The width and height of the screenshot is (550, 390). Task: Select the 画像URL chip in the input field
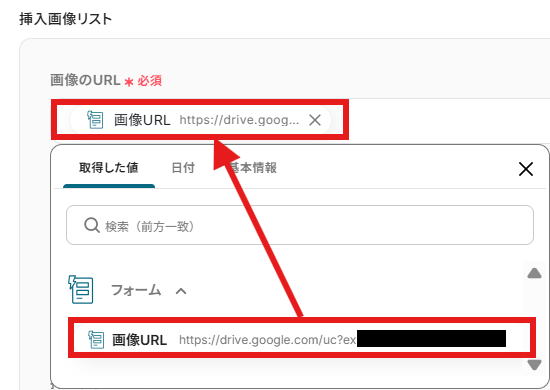point(200,120)
